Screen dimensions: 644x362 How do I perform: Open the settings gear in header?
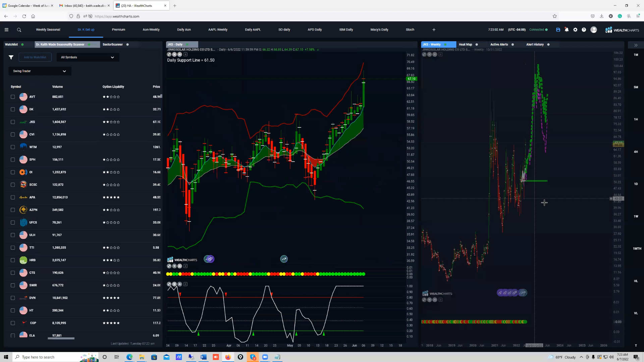tap(575, 30)
